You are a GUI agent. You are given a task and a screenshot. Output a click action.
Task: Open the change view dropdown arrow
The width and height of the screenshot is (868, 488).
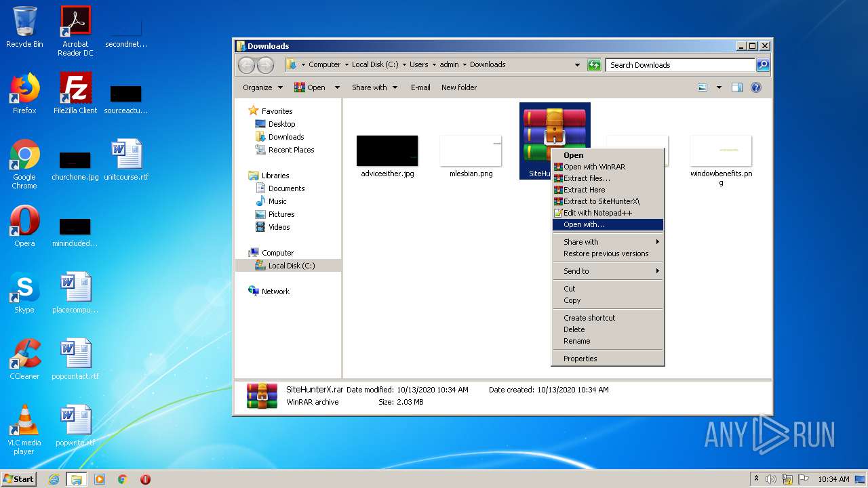tap(719, 87)
